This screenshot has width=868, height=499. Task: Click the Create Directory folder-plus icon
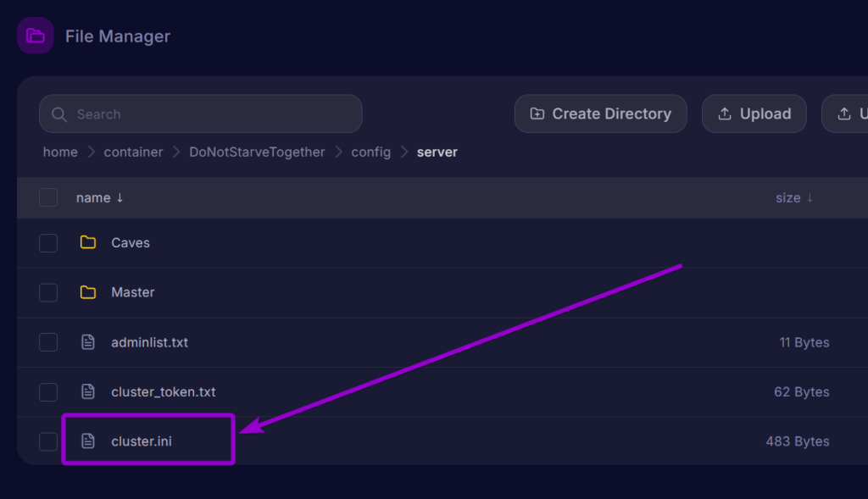(x=537, y=114)
